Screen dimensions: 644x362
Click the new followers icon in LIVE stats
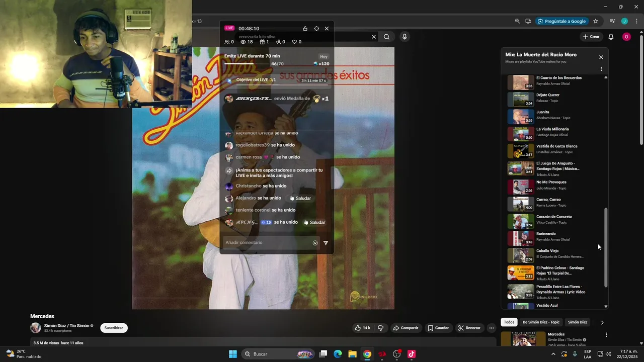[x=278, y=42]
